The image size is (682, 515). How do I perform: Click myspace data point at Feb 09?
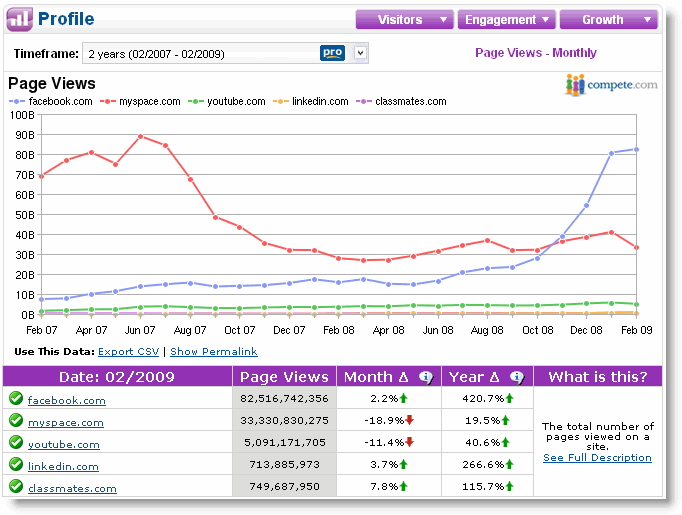coord(636,247)
